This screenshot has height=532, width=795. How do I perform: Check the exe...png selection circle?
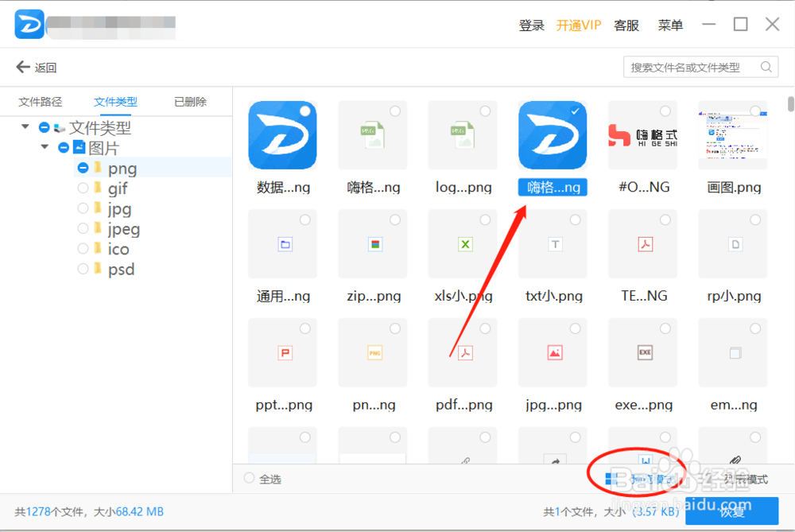click(665, 328)
